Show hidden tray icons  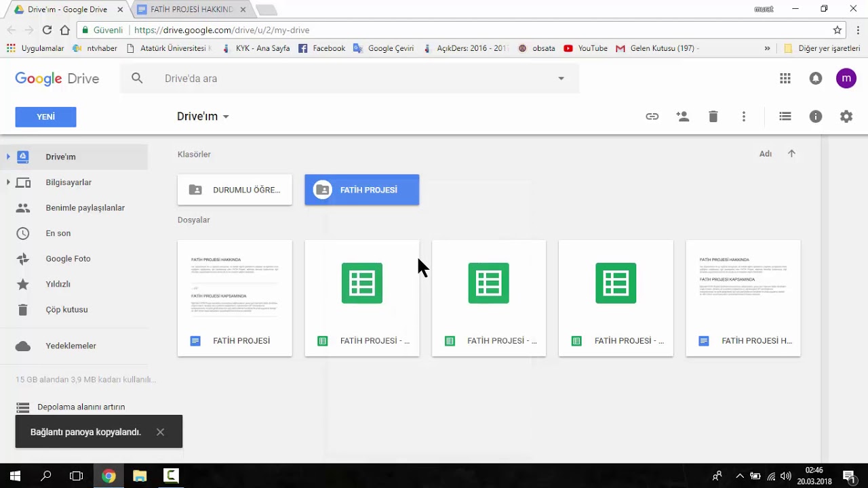[740, 476]
